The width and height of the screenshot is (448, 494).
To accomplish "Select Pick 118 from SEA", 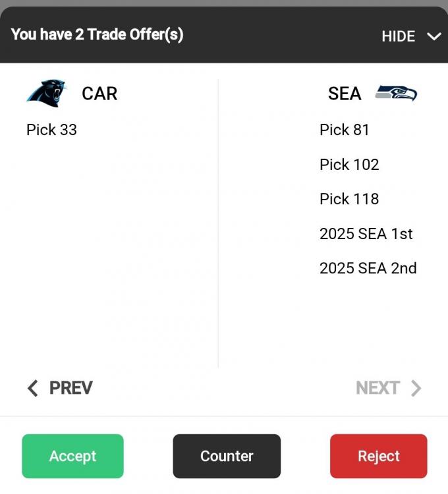I will pyautogui.click(x=349, y=199).
